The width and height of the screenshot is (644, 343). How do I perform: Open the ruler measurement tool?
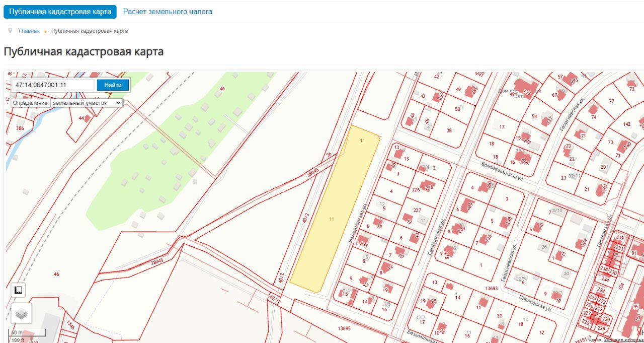coord(19,290)
